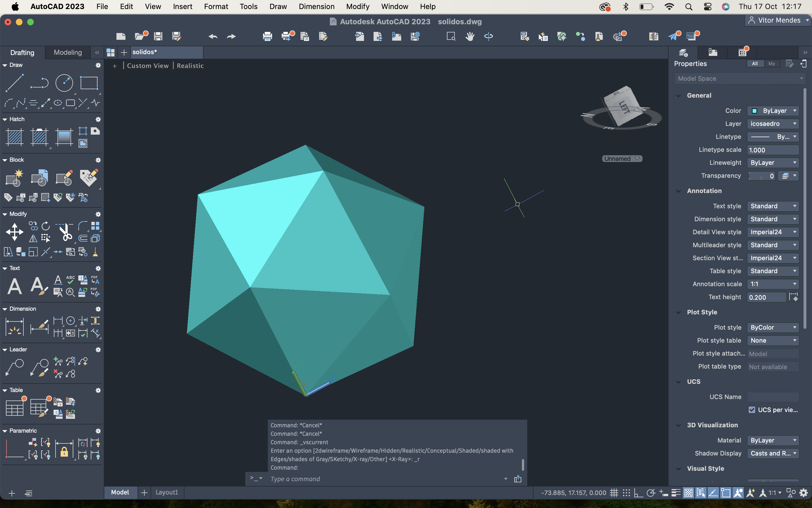
Task: Select the Rotate tool in Modify panel
Action: [x=46, y=226]
